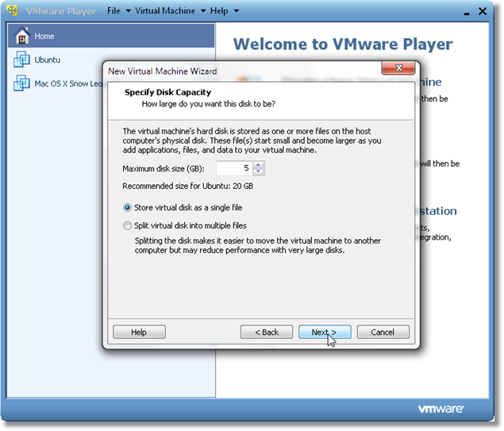Expand the File menu dropdown arrow
504x431 pixels.
(128, 11)
